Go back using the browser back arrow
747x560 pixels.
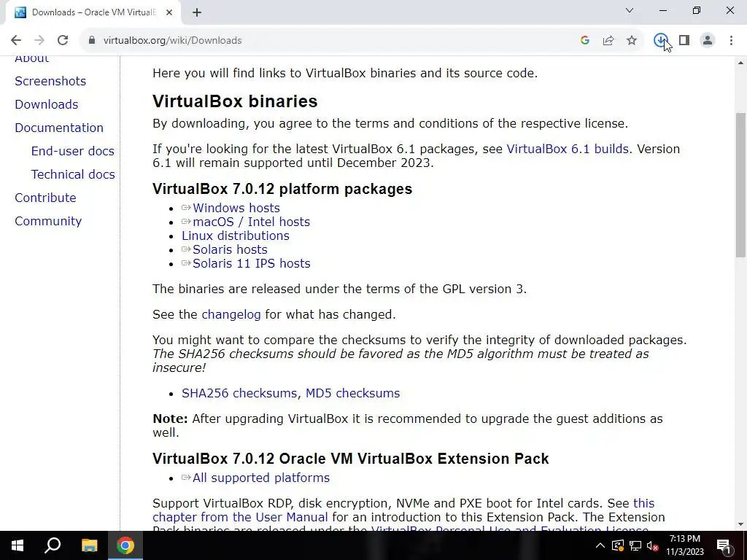tap(16, 41)
